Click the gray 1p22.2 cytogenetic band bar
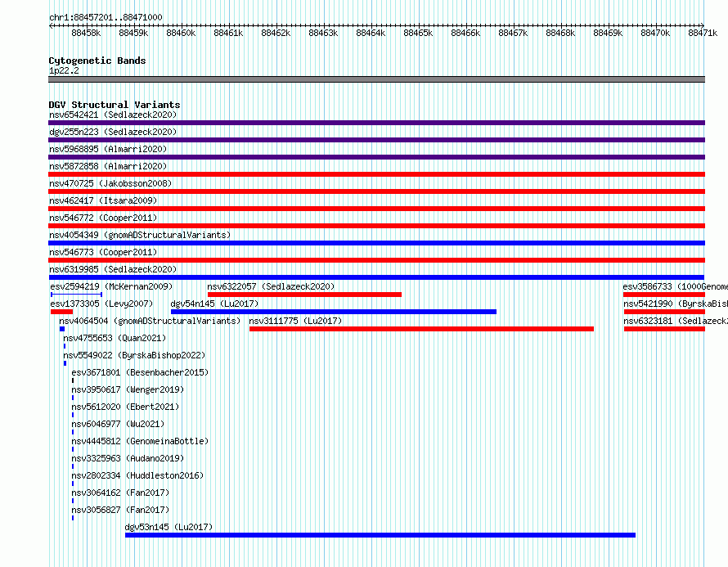 (376, 79)
